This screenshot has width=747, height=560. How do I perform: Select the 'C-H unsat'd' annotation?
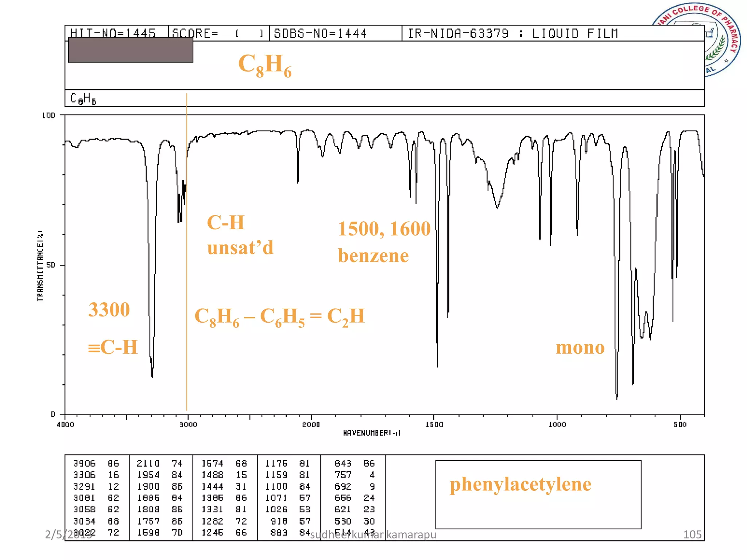(x=240, y=235)
